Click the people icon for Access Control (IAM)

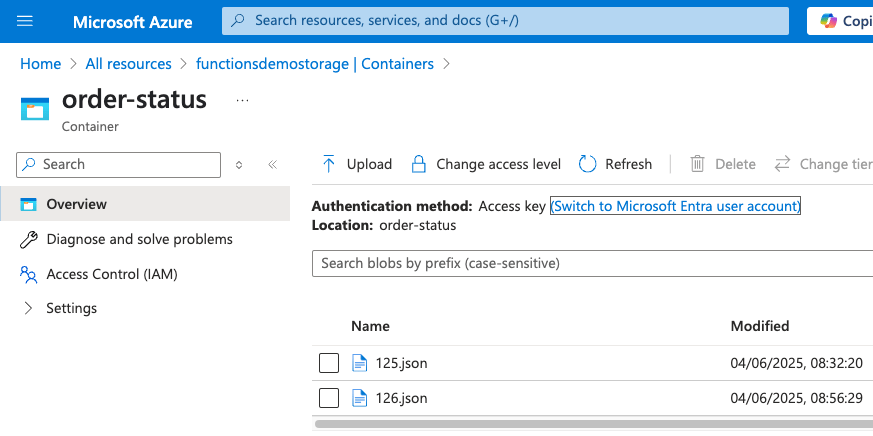28,275
